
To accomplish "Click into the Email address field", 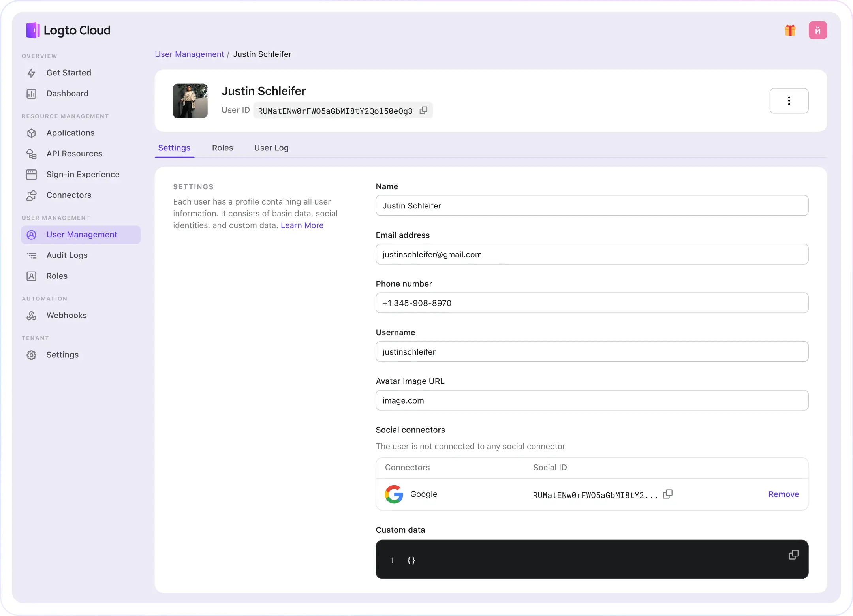I will pos(592,254).
